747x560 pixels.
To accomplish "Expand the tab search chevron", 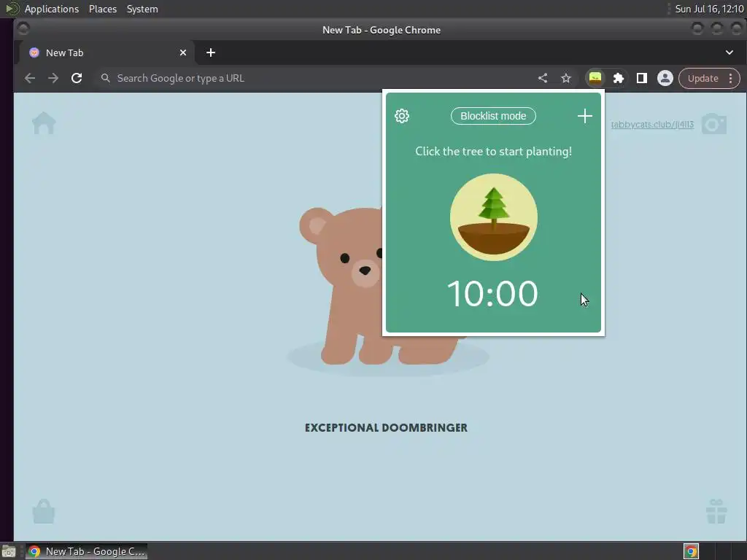I will pyautogui.click(x=729, y=52).
